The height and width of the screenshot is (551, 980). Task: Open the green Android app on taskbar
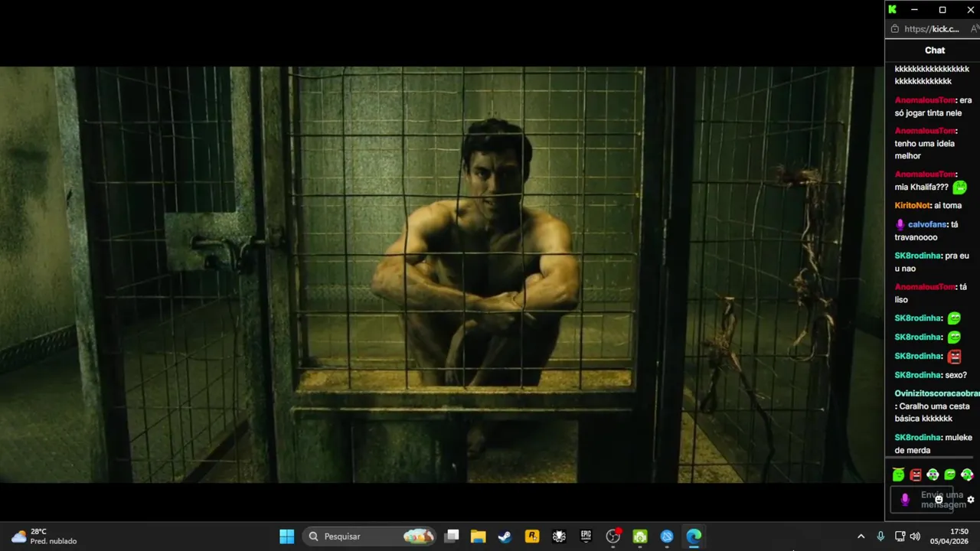click(x=640, y=536)
